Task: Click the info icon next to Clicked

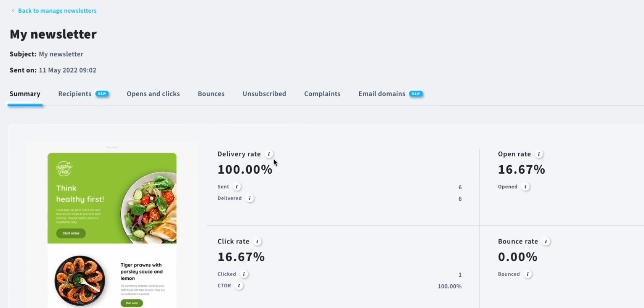Action: [244, 274]
